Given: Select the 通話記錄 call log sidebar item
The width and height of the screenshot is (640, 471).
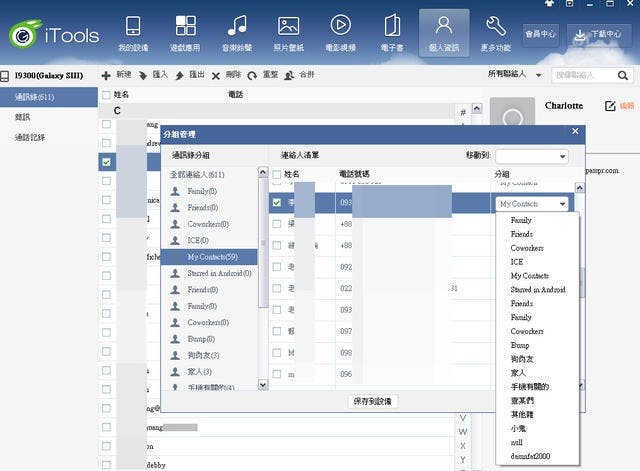Looking at the screenshot, I should point(30,137).
